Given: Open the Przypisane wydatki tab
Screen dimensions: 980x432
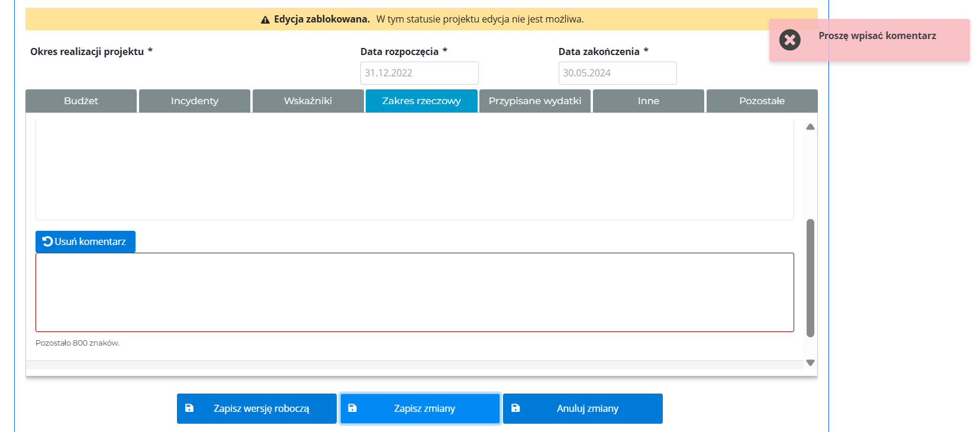Looking at the screenshot, I should [535, 101].
